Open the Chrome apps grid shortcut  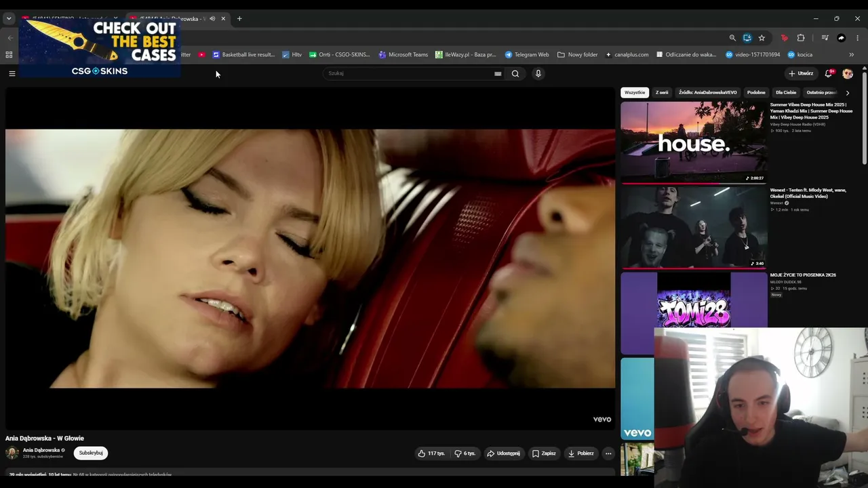(x=9, y=55)
